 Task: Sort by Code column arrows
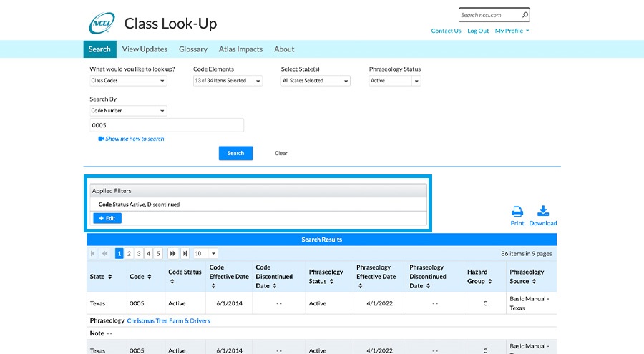coord(150,277)
